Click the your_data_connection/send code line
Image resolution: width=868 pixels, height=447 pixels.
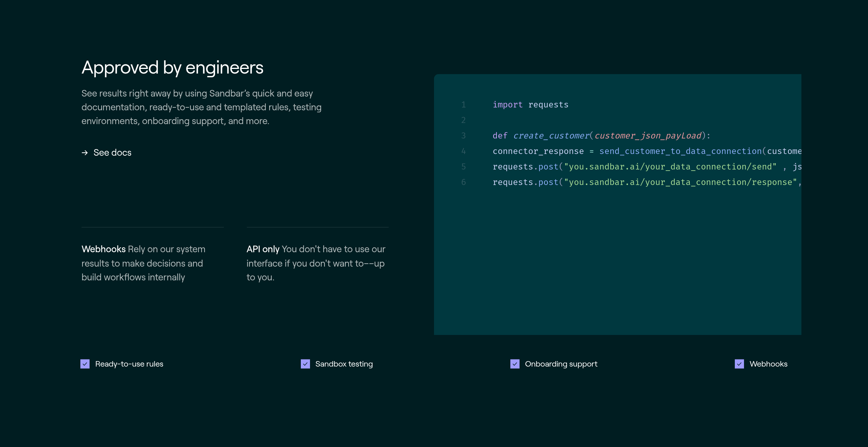point(647,167)
